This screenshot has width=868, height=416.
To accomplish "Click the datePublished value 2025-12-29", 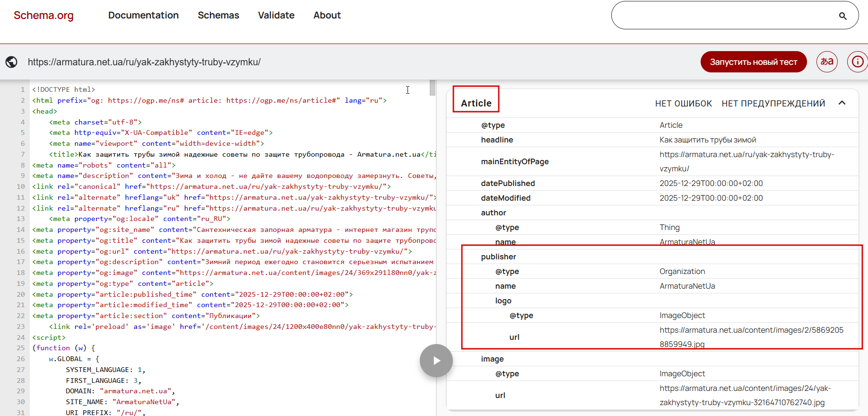I will tap(711, 183).
